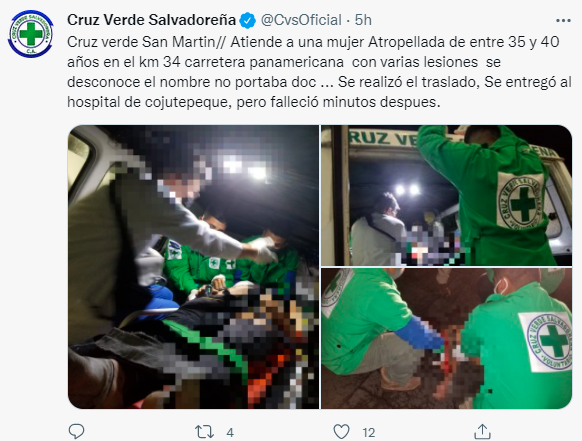Click the green cross emblem on standing volunteer's jacket
Viewport: 582px width, 441px height.
(x=520, y=202)
